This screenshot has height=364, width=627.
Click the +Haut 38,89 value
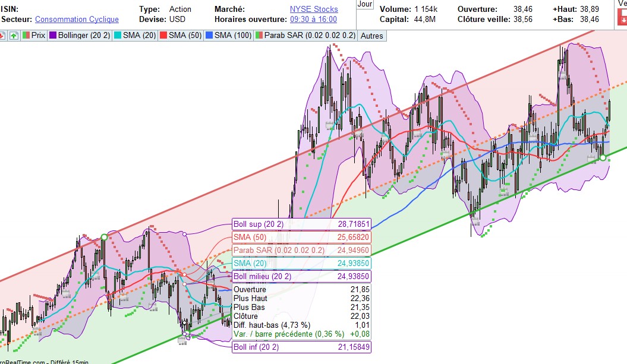tap(590, 9)
